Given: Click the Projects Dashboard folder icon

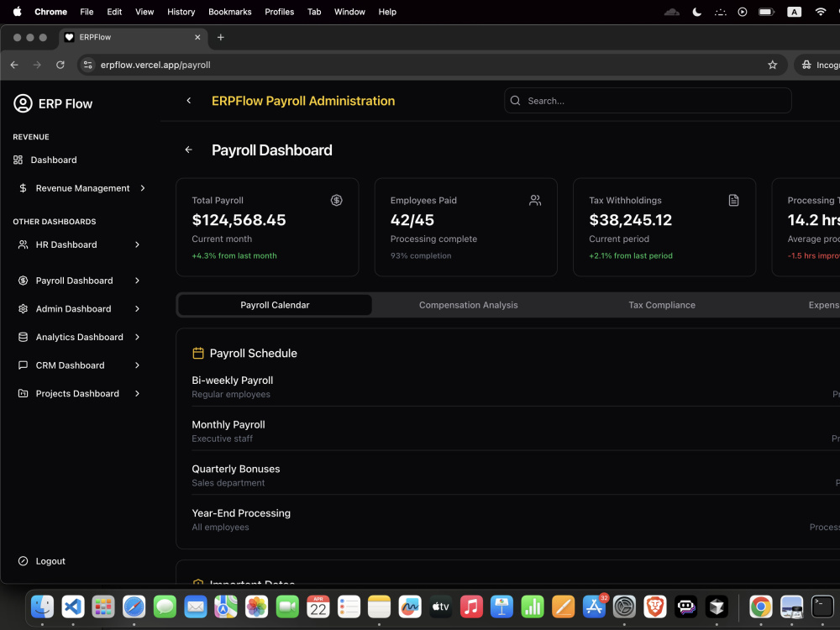Looking at the screenshot, I should (23, 393).
